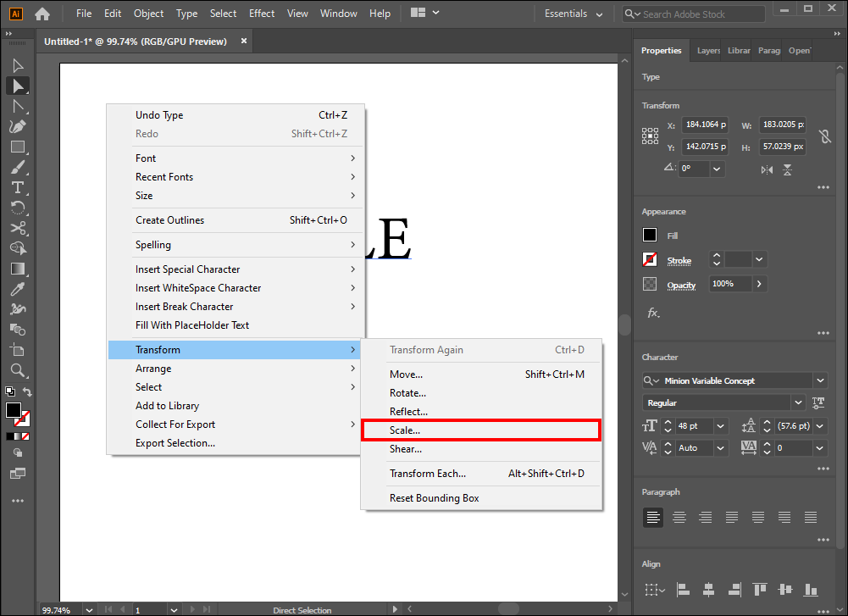Viewport: 848px width, 616px height.
Task: Select the Pen tool
Action: (17, 126)
